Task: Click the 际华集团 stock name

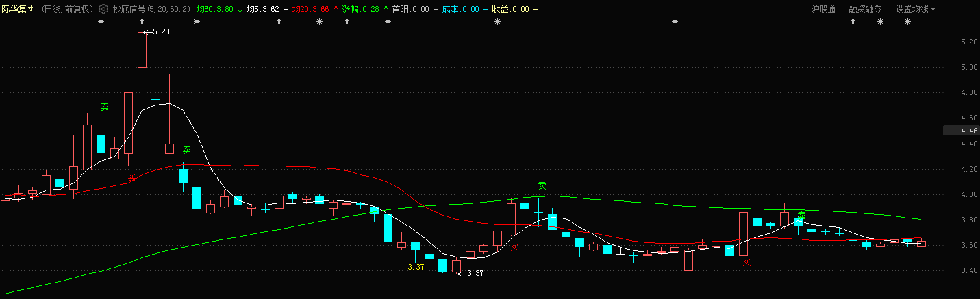Action: [x=18, y=9]
